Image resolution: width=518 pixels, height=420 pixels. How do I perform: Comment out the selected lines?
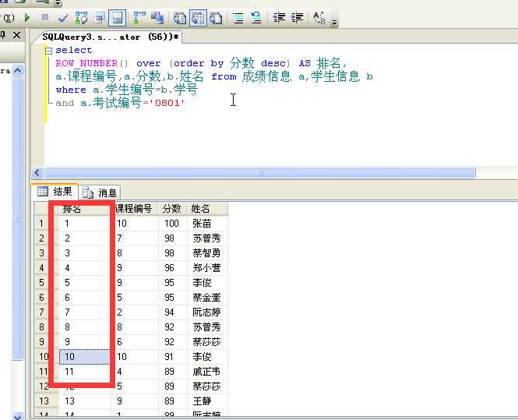coord(238,18)
